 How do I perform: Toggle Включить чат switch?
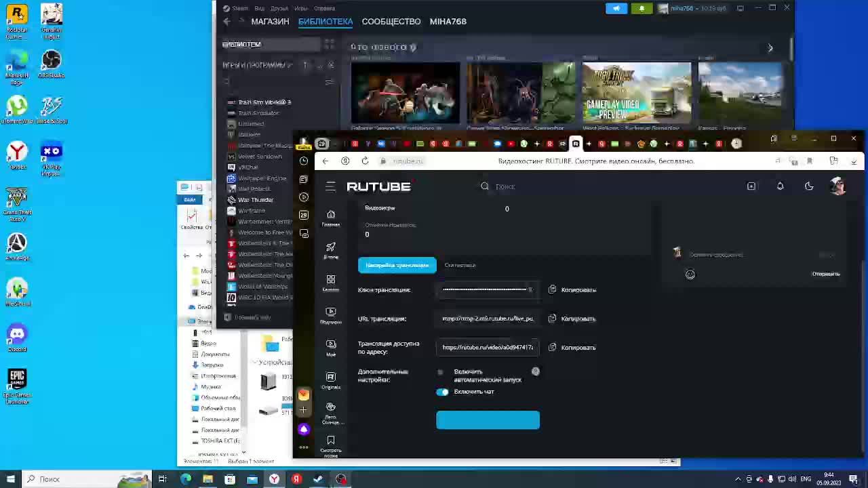(x=442, y=392)
